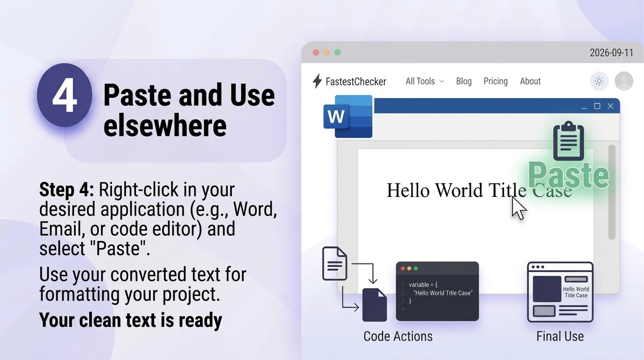Maximize the Word window

pos(597,106)
